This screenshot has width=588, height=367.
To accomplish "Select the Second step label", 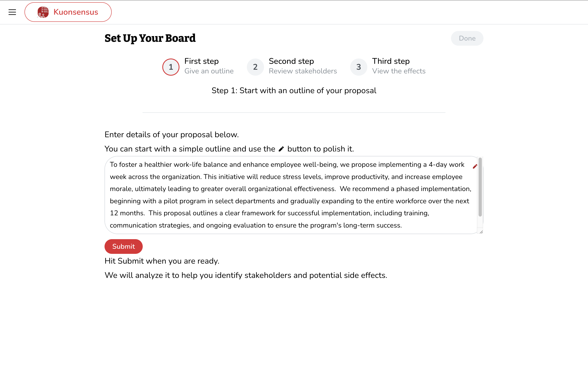I will pos(291,61).
